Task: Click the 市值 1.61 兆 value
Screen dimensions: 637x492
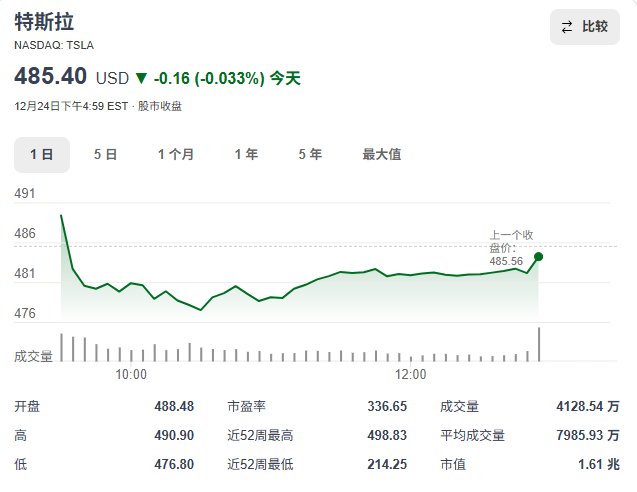Action: pyautogui.click(x=599, y=464)
